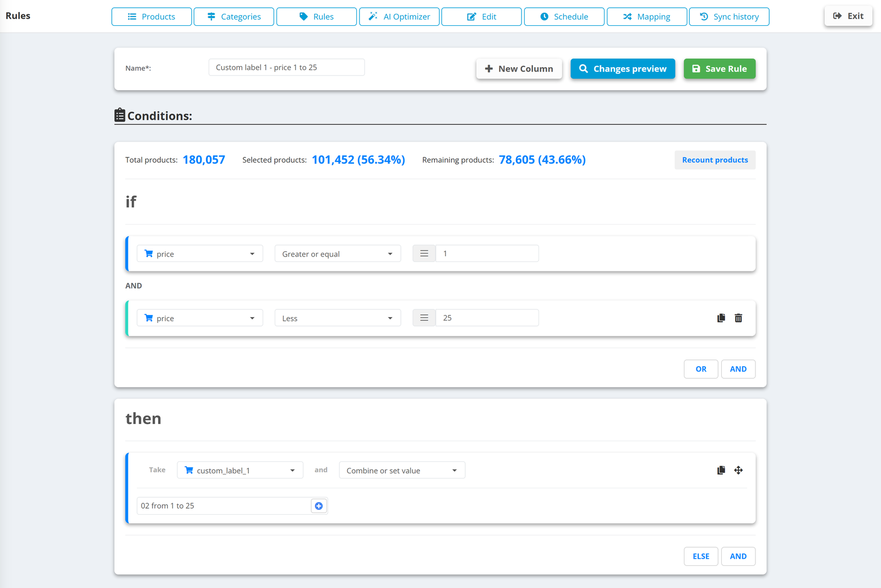Click the clipboard icon next to Conditions
The height and width of the screenshot is (588, 881).
point(119,115)
